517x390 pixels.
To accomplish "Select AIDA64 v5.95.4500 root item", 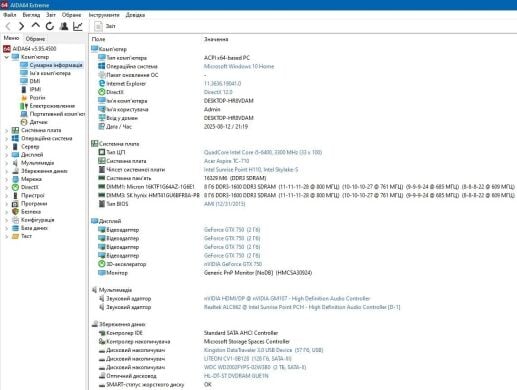I will point(30,49).
